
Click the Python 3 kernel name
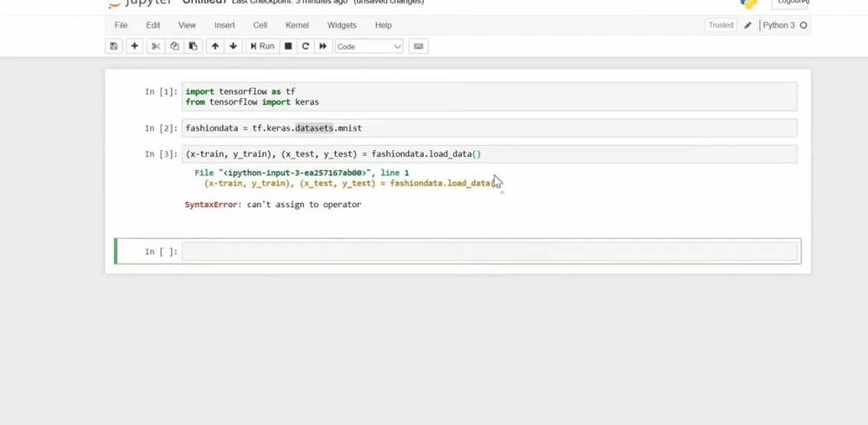pyautogui.click(x=779, y=25)
